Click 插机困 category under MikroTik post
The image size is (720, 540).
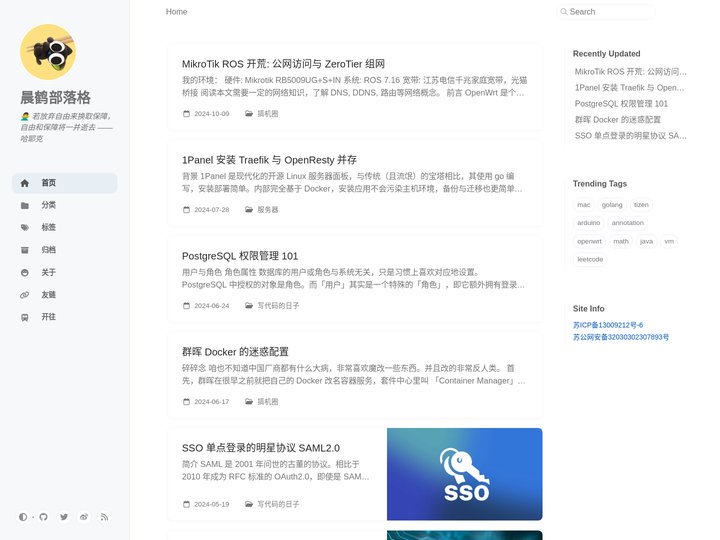(268, 113)
